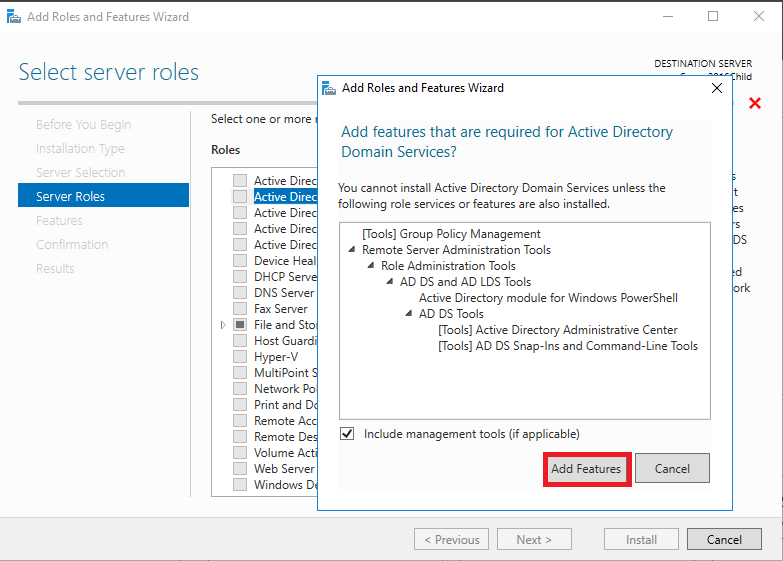Viewport: 783px width, 561px height.
Task: Cancel the required features dialog
Action: click(x=672, y=469)
